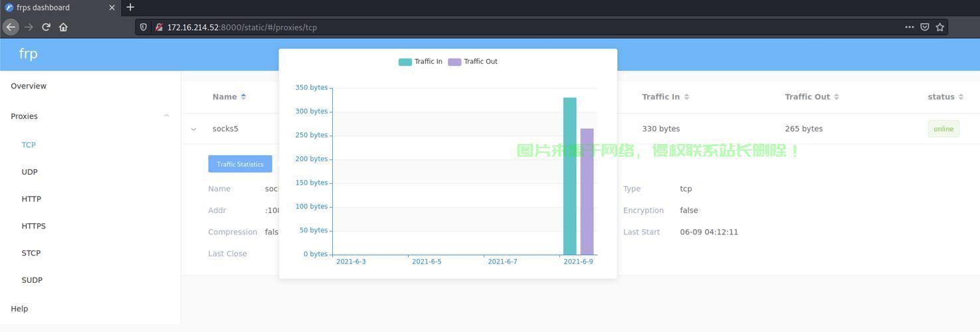Open the Overview menu item
Screen dimensions: 980x332
(29, 86)
